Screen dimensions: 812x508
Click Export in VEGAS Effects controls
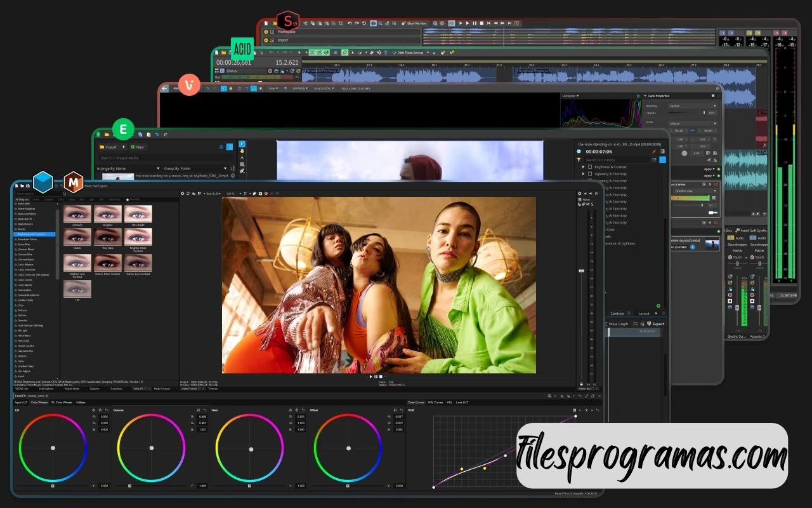coord(656,324)
